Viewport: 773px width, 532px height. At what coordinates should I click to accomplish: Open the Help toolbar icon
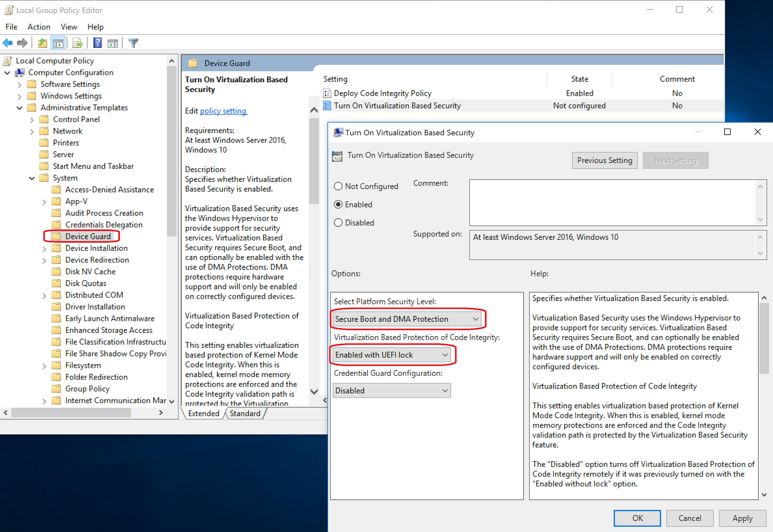click(x=98, y=43)
